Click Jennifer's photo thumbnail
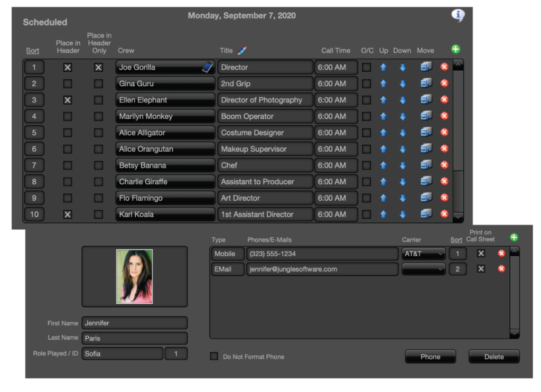Viewport: 541px width, 392px height. pyautogui.click(x=135, y=276)
